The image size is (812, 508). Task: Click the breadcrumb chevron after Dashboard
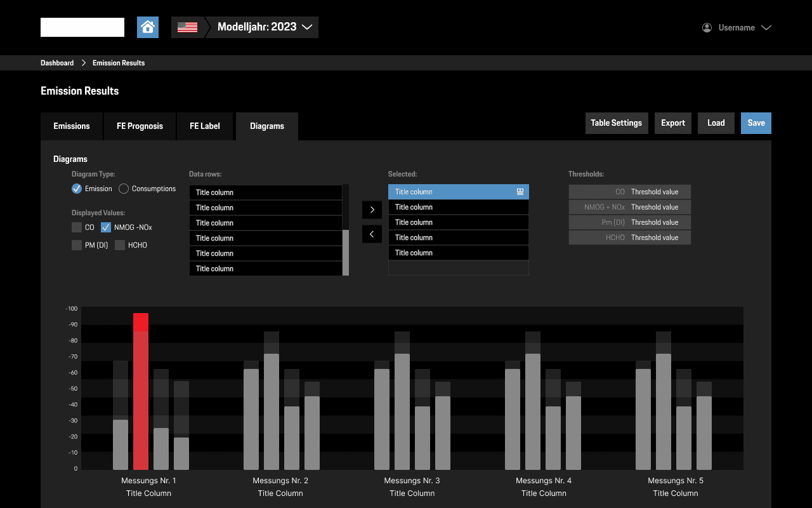click(x=82, y=63)
